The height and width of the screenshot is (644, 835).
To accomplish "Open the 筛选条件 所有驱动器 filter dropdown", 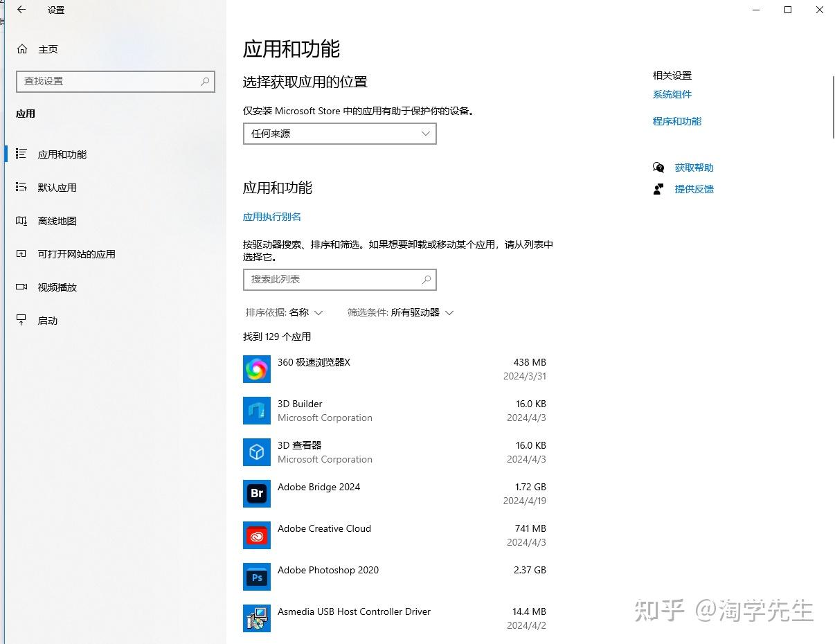I will 400,312.
